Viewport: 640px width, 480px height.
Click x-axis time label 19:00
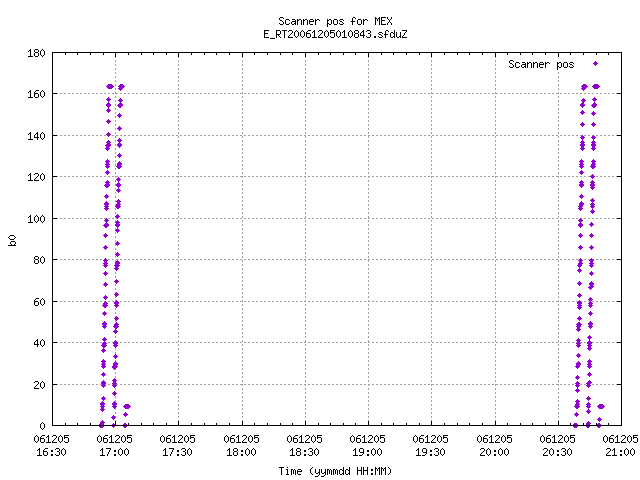[x=367, y=453]
